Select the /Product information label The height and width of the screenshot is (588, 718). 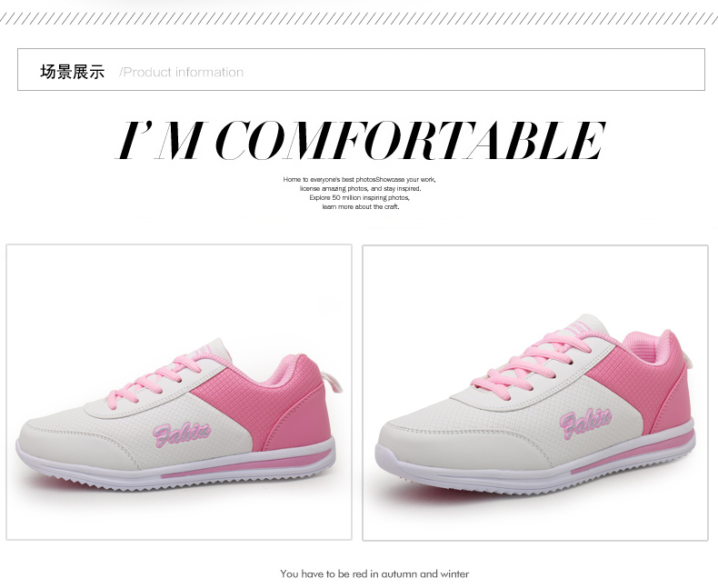182,73
